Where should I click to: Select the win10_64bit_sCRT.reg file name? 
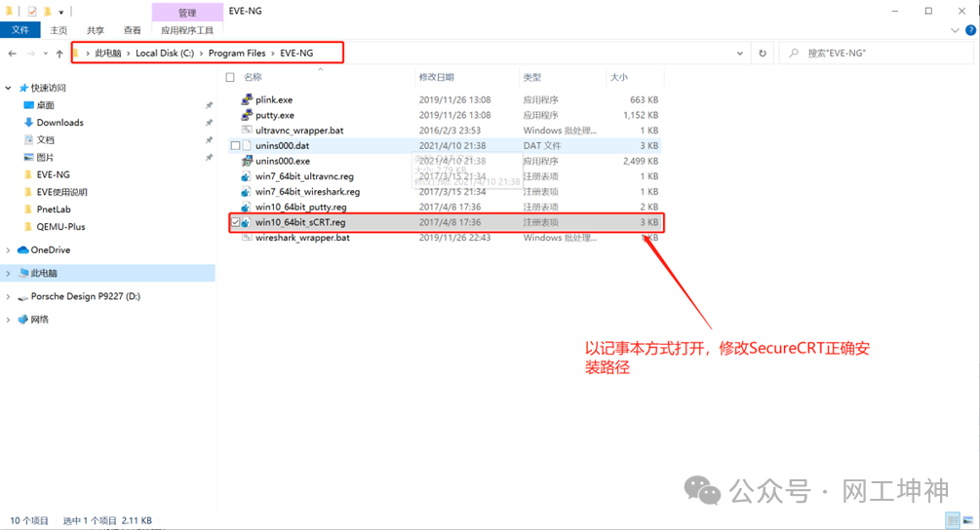[x=300, y=222]
